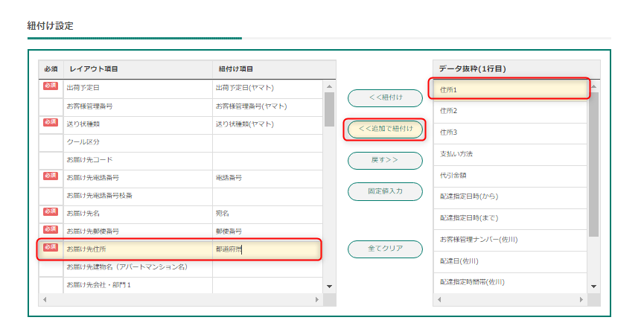Click the 戻す>> button

tap(385, 160)
